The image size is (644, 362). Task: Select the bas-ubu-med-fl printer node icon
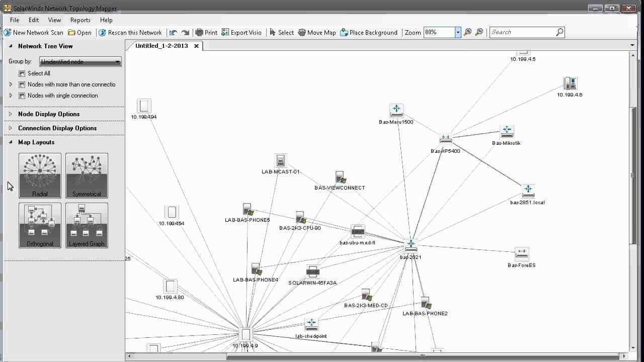[x=358, y=232]
